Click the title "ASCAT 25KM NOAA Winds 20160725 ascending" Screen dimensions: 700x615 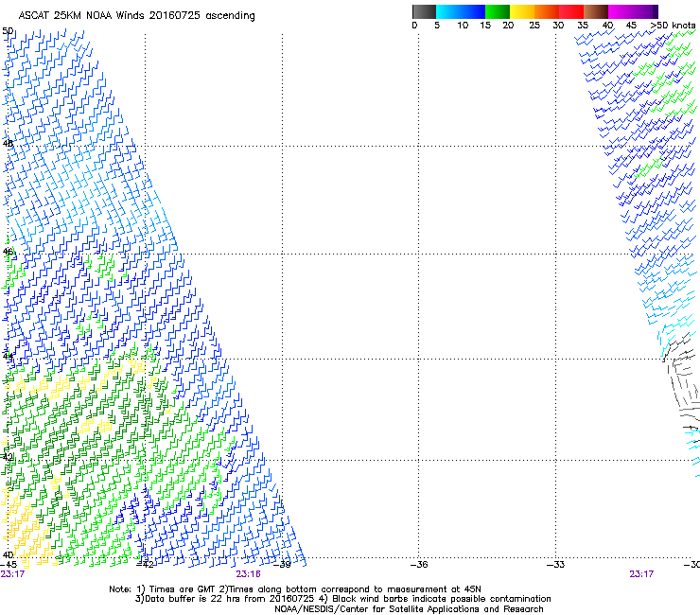[x=136, y=16]
